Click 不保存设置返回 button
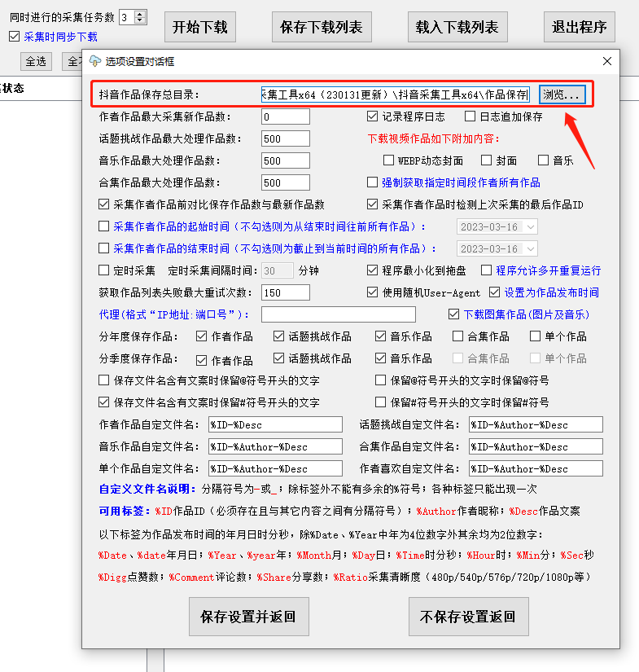The height and width of the screenshot is (672, 639). click(469, 617)
